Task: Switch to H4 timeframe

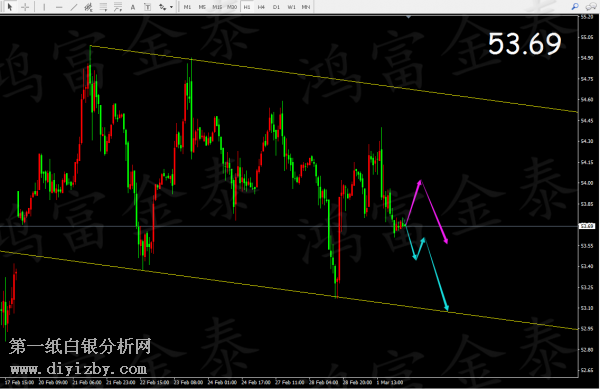Action: (261, 7)
